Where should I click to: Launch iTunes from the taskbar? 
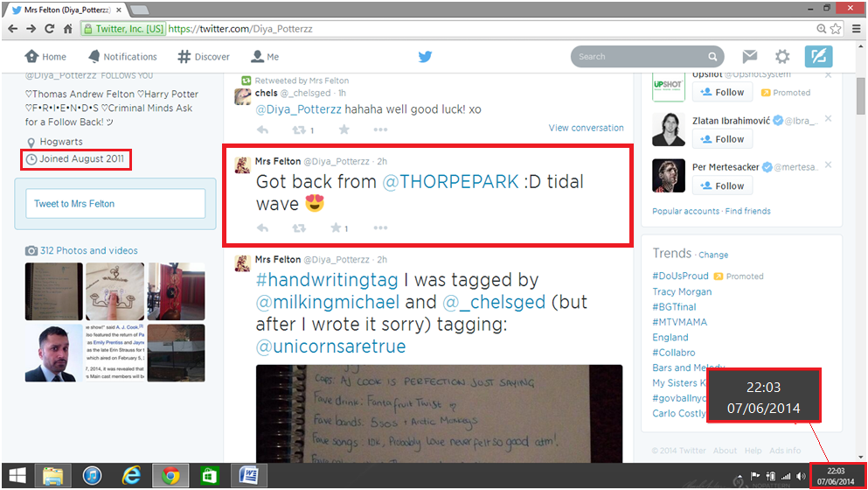tap(93, 476)
